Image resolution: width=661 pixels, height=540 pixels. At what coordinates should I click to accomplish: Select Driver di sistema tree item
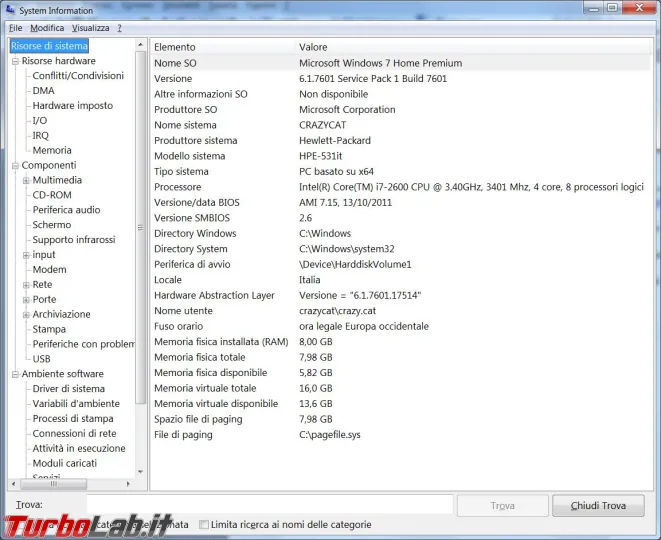click(x=68, y=389)
